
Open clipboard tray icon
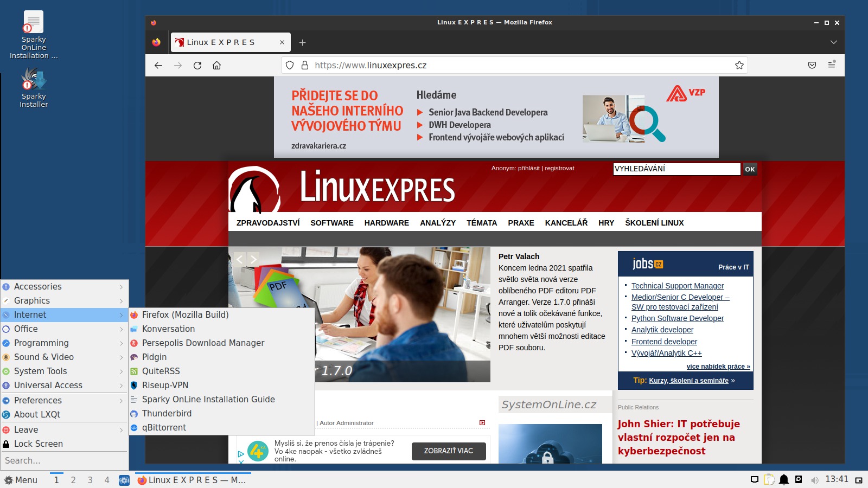pyautogui.click(x=769, y=479)
